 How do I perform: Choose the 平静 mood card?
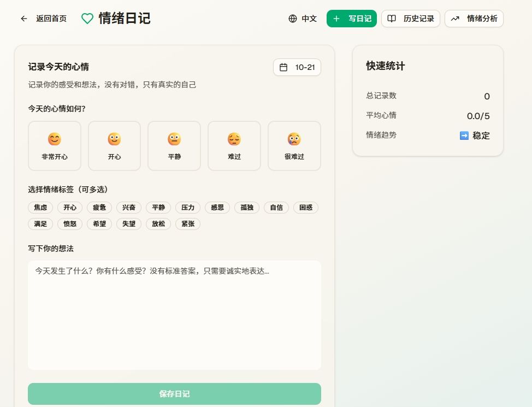pos(174,145)
